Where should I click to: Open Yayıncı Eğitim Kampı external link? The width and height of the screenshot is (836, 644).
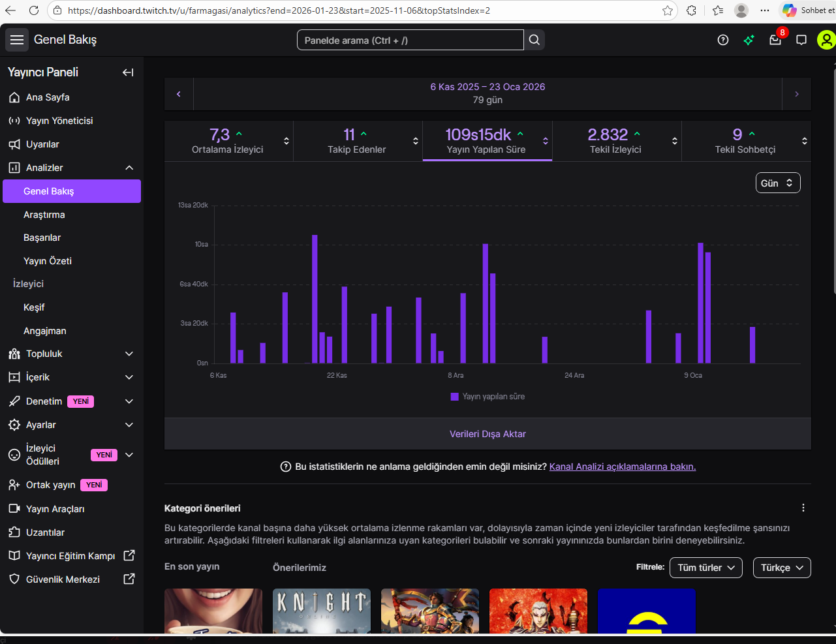click(x=72, y=556)
